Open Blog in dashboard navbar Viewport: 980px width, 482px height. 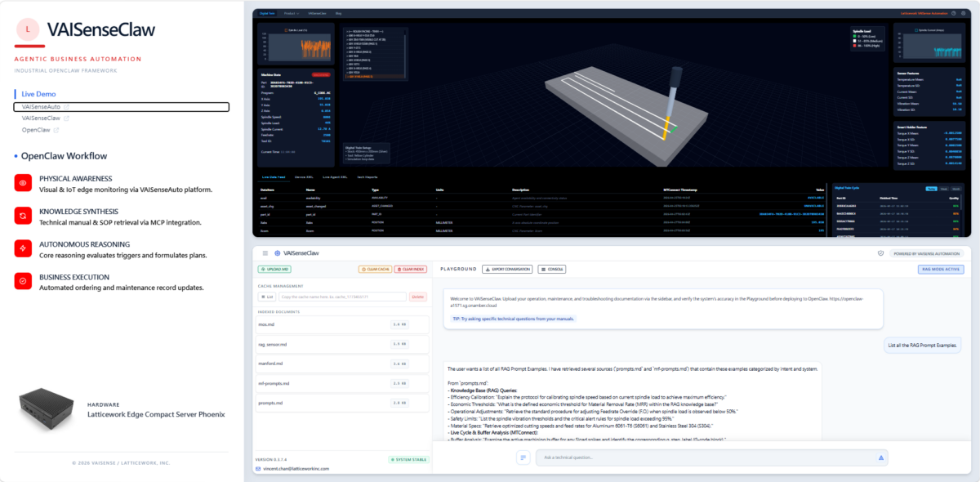[x=339, y=14]
